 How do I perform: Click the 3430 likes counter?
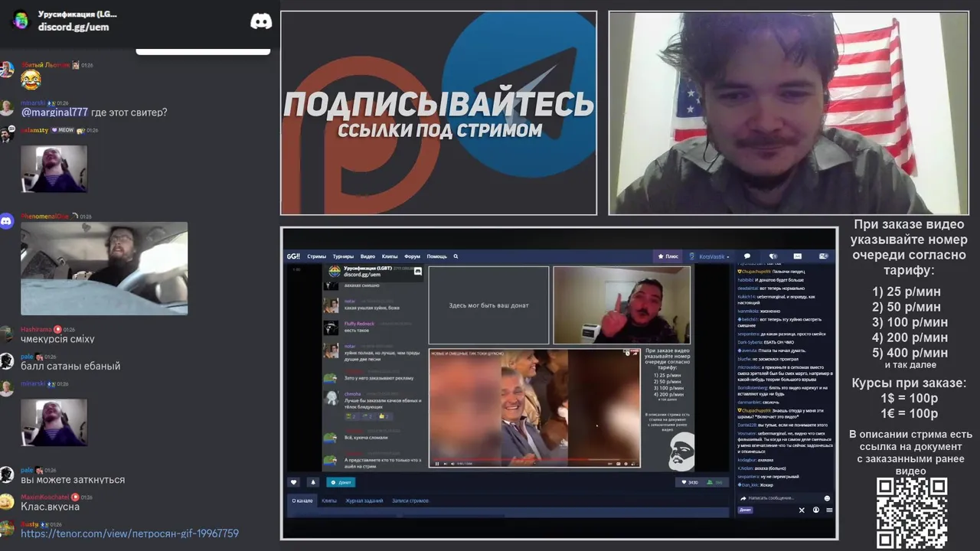690,482
